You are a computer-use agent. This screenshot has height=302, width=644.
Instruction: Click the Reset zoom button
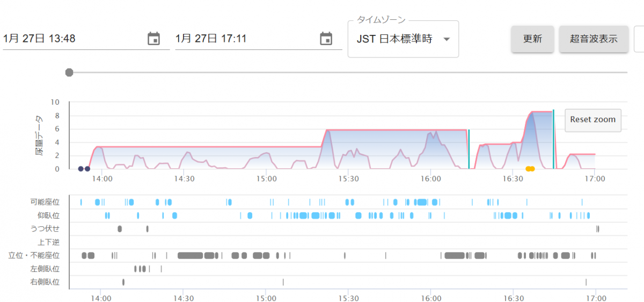592,119
